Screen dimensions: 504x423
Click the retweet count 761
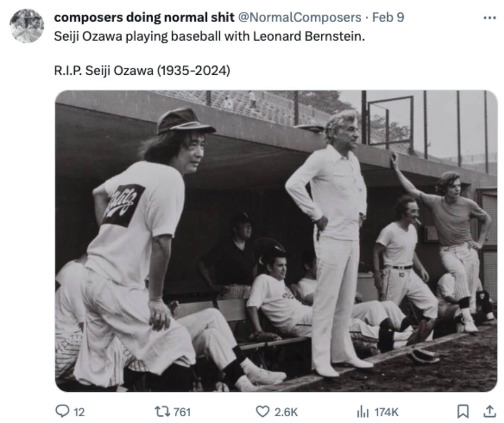click(182, 412)
